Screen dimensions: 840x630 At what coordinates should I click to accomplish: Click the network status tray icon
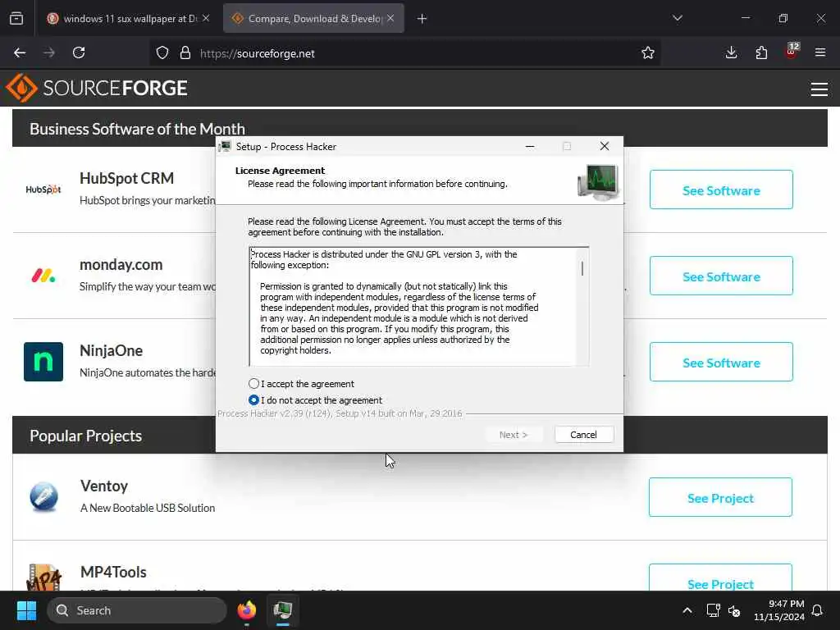[x=713, y=610]
